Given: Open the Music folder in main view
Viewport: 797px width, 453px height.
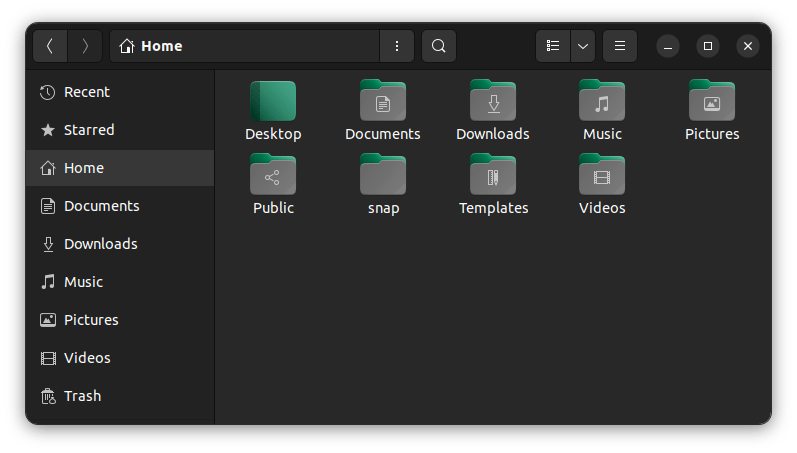Looking at the screenshot, I should [602, 102].
